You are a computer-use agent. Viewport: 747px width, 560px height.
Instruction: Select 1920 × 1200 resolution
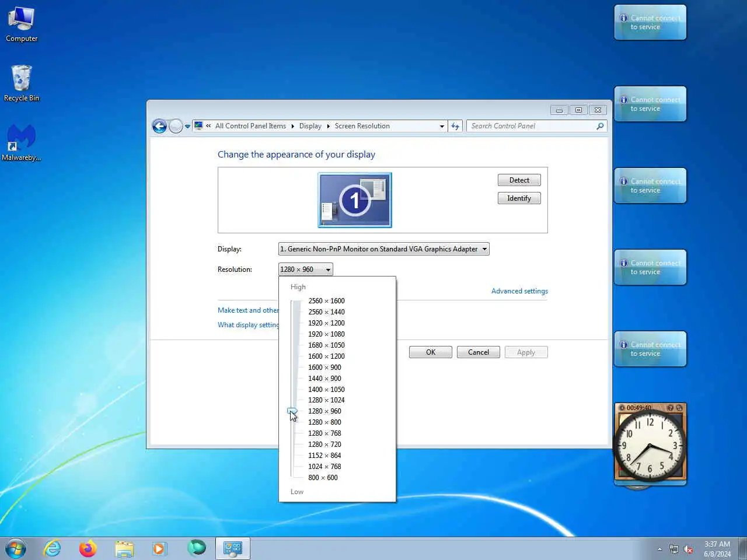click(x=326, y=323)
